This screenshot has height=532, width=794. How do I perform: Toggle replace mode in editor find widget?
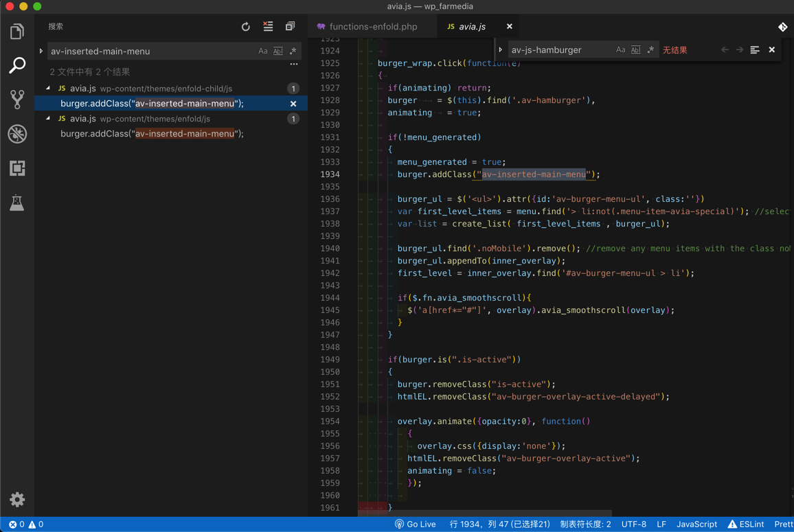point(501,50)
